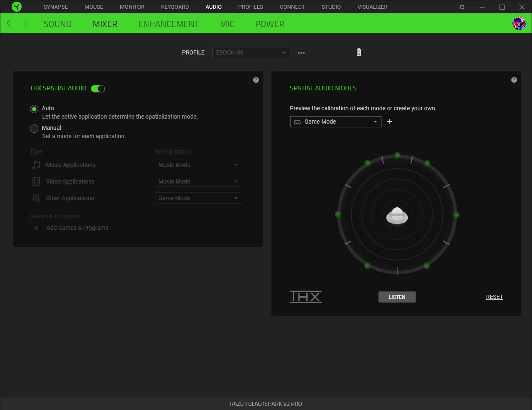Open the CONNECT top menu
The image size is (532, 410).
click(x=292, y=7)
